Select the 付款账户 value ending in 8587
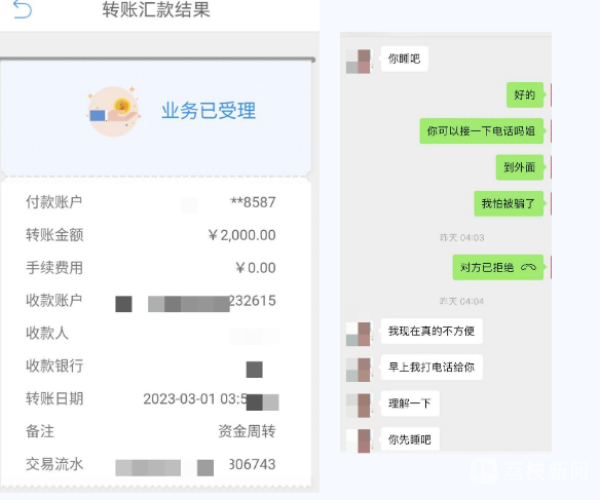Image resolution: width=600 pixels, height=500 pixels. pos(253,203)
